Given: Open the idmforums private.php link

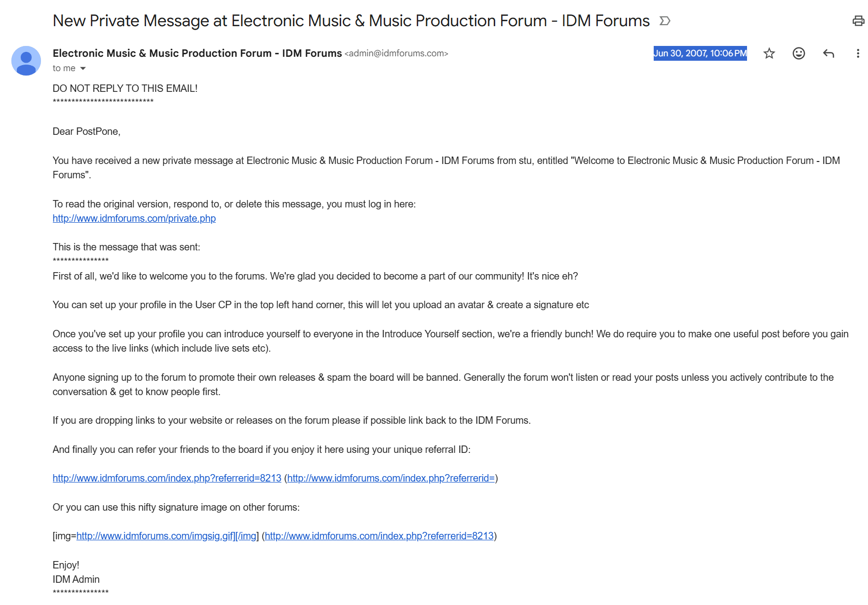Looking at the screenshot, I should 134,218.
